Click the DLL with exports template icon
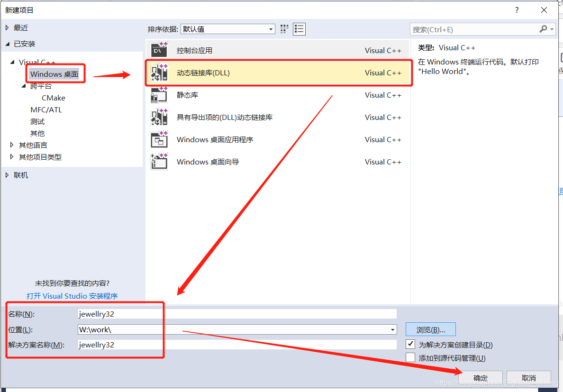The width and height of the screenshot is (563, 392). point(159,117)
